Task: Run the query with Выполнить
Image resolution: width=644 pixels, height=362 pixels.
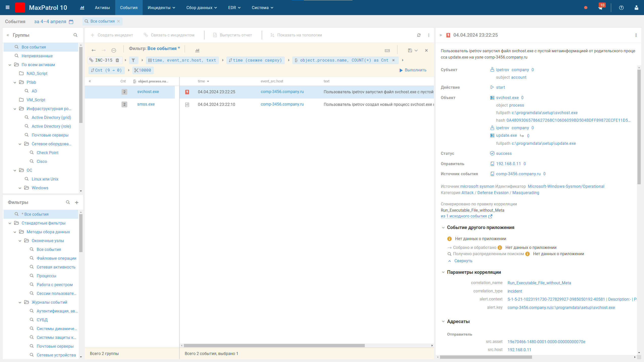Action: [413, 70]
